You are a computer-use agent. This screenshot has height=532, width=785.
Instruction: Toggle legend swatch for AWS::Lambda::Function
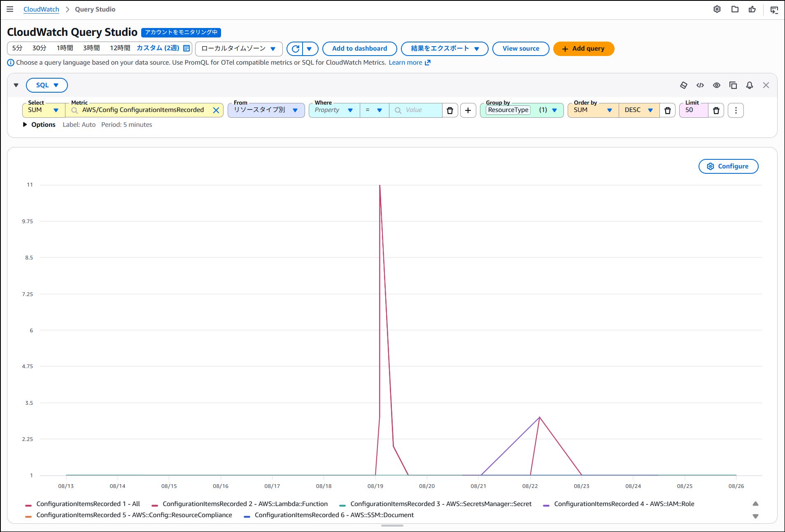point(154,505)
